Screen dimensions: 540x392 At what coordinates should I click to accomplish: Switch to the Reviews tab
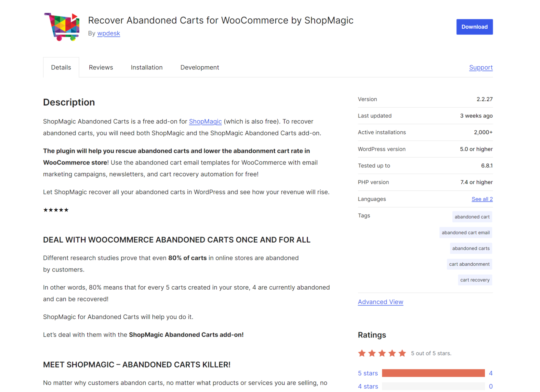[x=101, y=67]
